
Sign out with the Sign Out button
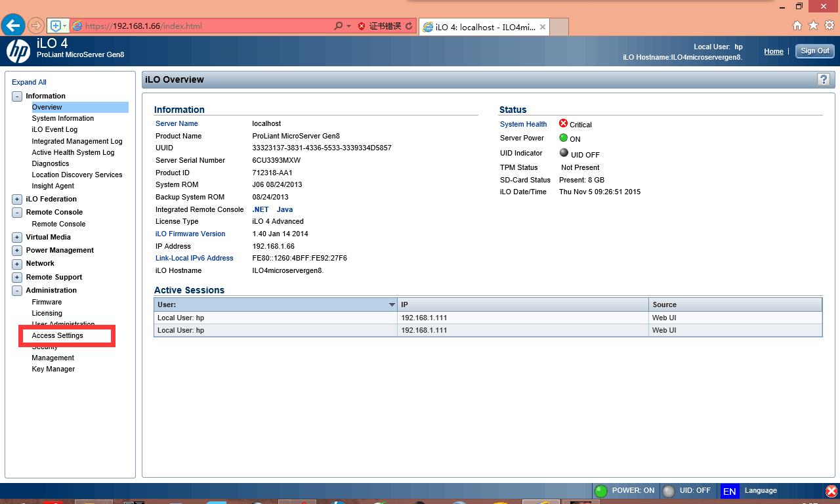(814, 51)
